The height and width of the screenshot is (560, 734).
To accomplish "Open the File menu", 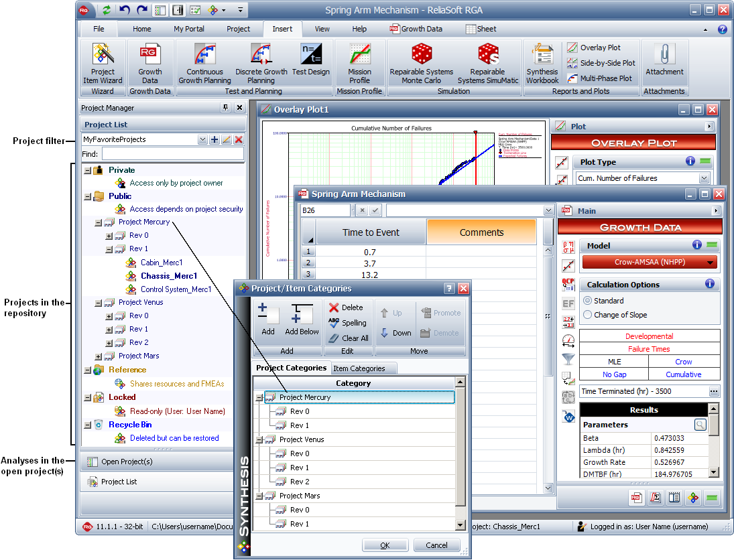I will [x=99, y=29].
